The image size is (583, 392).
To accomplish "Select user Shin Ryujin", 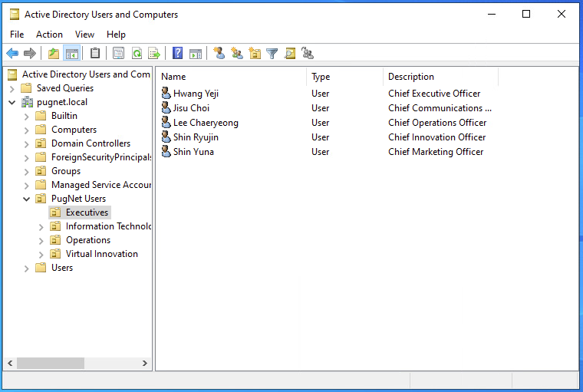I will [196, 137].
